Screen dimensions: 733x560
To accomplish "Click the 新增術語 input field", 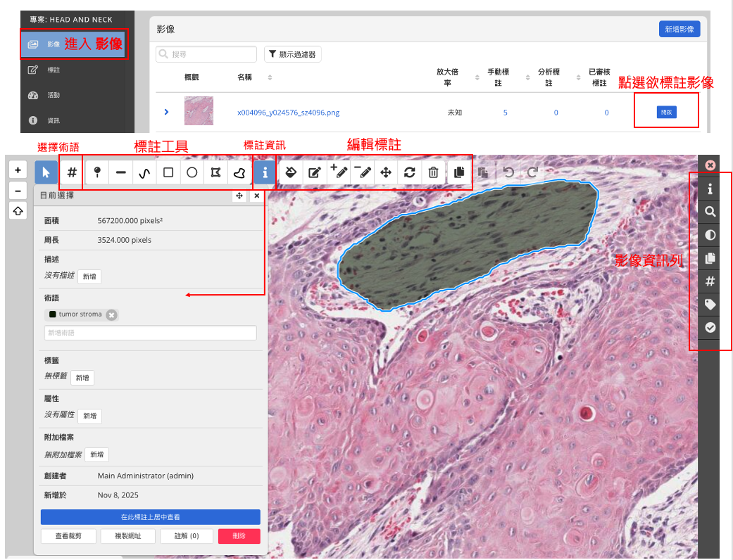I will pyautogui.click(x=150, y=333).
